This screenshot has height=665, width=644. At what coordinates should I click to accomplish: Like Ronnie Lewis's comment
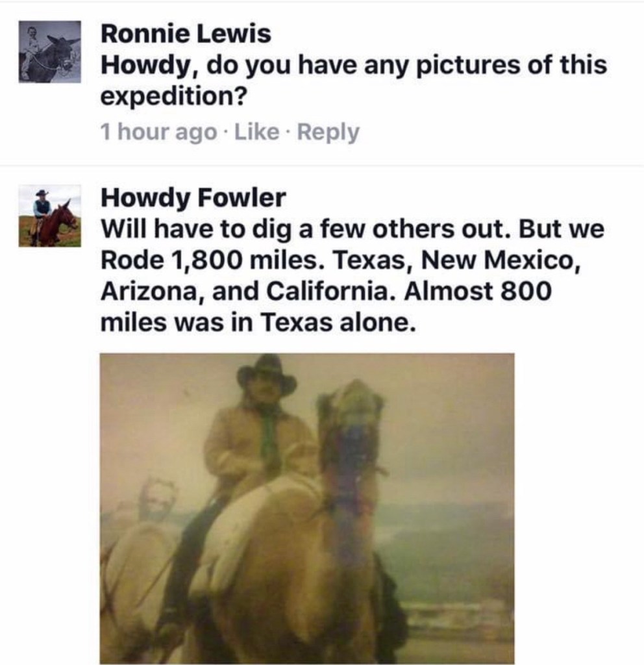(256, 131)
